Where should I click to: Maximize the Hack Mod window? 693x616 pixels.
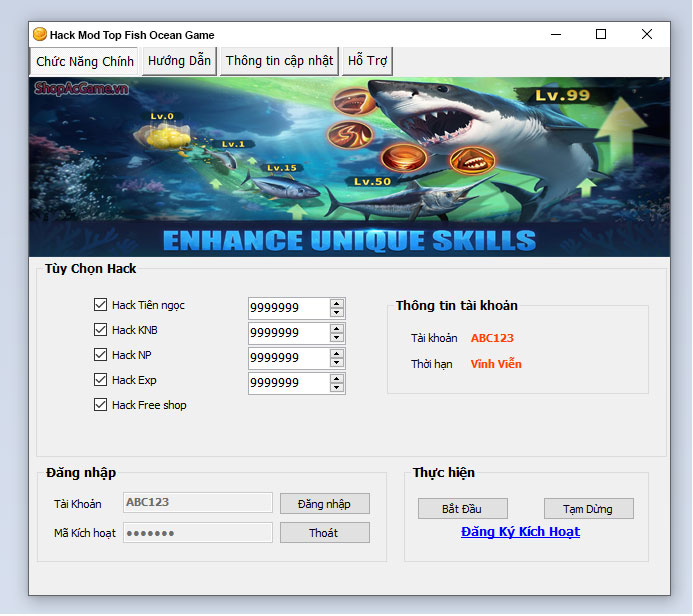point(601,34)
